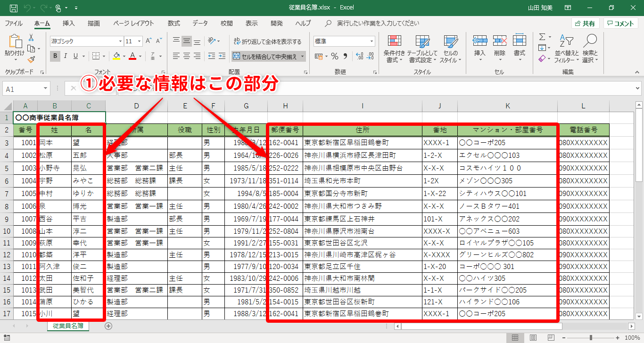
Task: Decrease the indent level
Action: [x=212, y=56]
